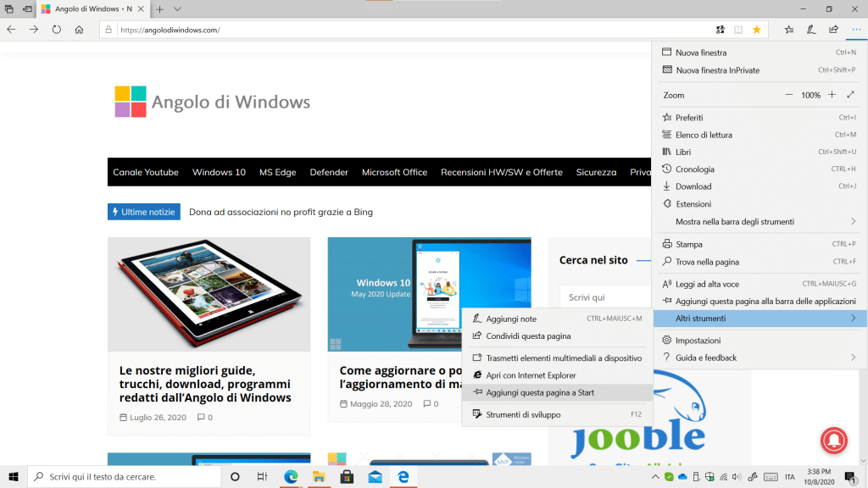Viewport: 868px width, 488px height.
Task: Go to the home page icon
Action: [79, 29]
